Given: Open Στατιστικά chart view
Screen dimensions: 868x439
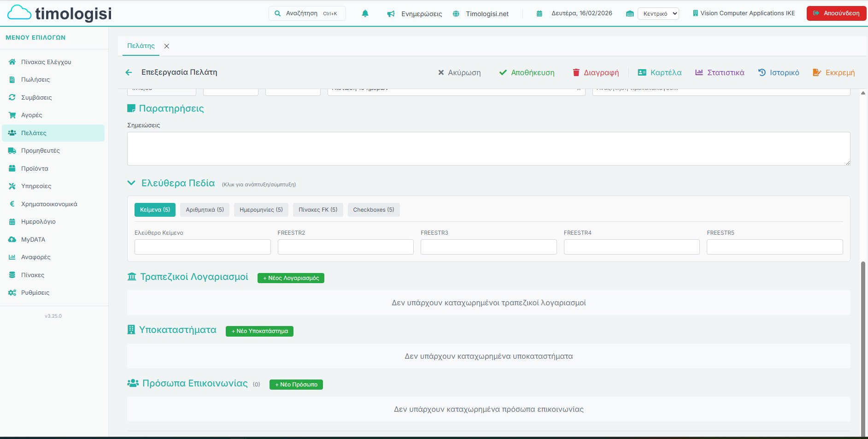Looking at the screenshot, I should pyautogui.click(x=719, y=72).
